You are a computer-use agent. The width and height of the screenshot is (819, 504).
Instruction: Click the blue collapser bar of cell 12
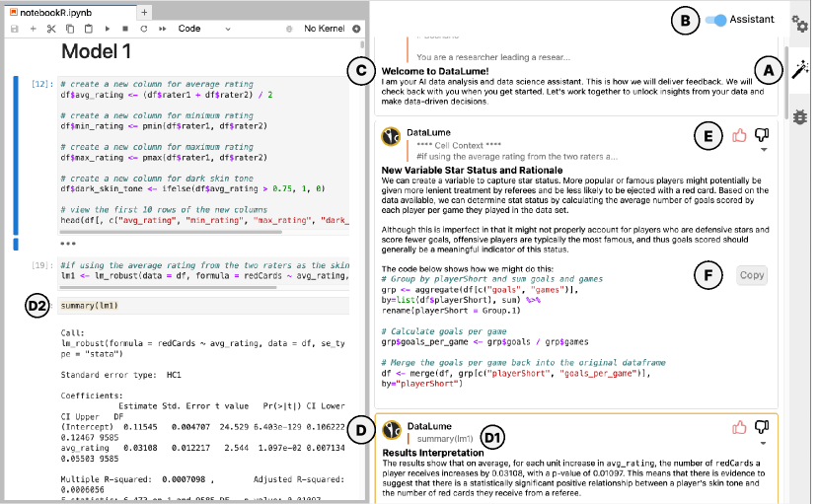(16, 156)
